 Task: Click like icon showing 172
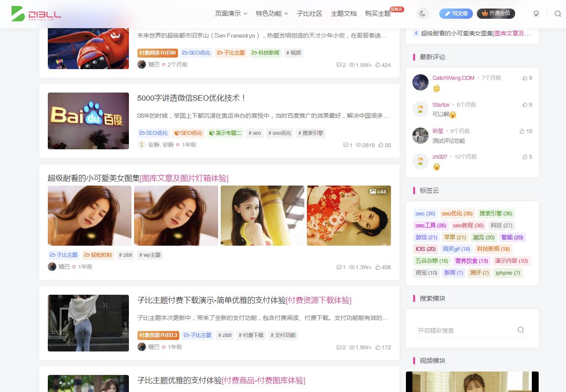click(x=378, y=347)
